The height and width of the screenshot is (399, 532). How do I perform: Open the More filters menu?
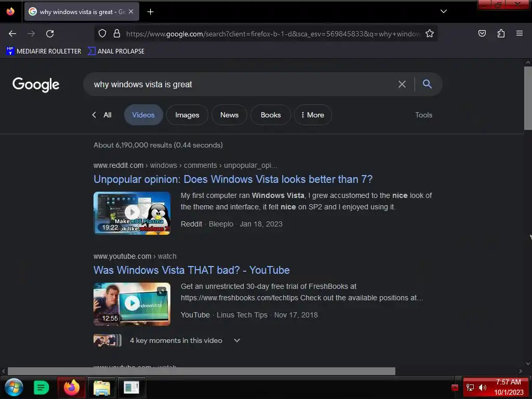(312, 115)
